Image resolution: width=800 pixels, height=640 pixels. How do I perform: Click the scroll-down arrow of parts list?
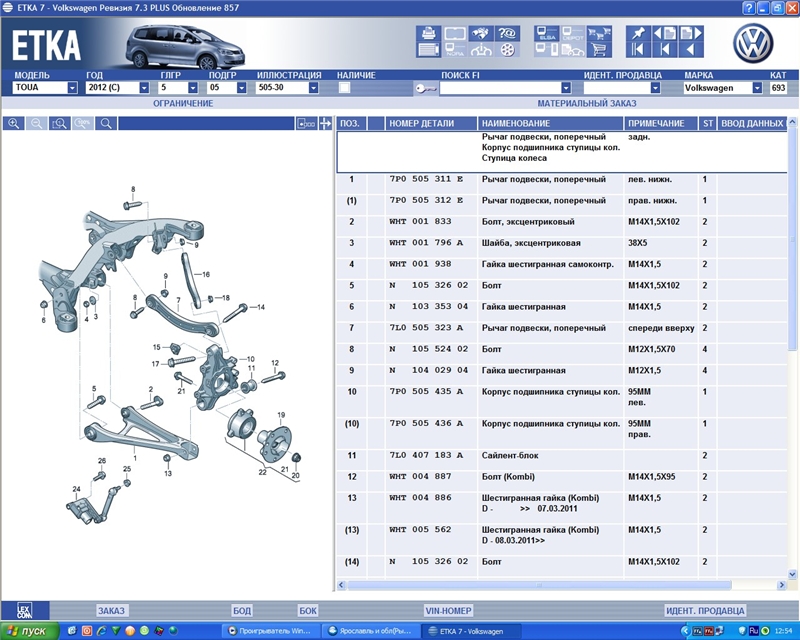pos(792,574)
